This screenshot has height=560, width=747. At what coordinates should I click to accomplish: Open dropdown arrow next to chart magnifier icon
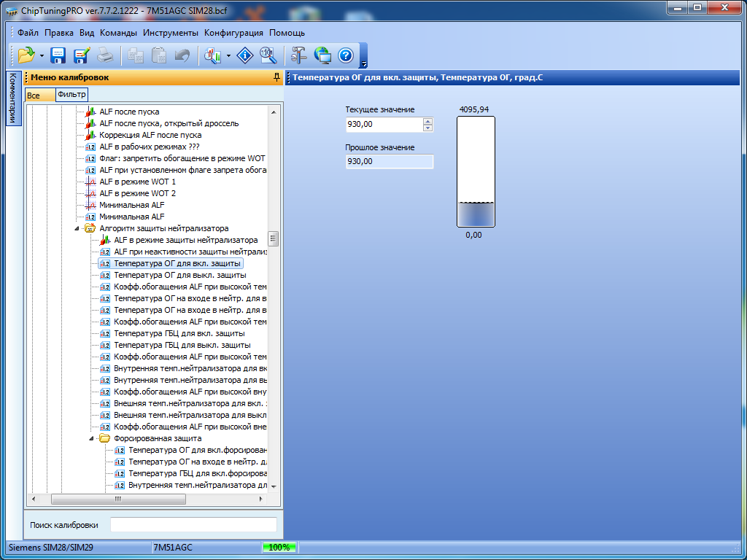click(x=229, y=55)
